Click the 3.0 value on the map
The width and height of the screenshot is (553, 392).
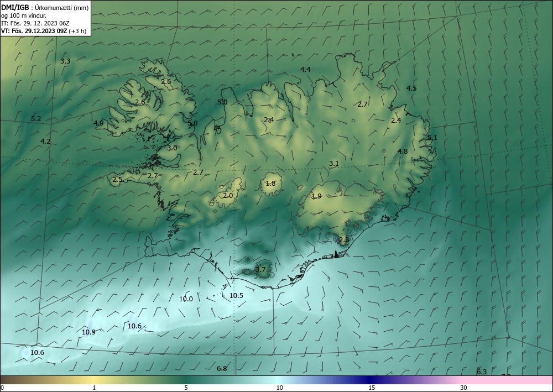(172, 148)
